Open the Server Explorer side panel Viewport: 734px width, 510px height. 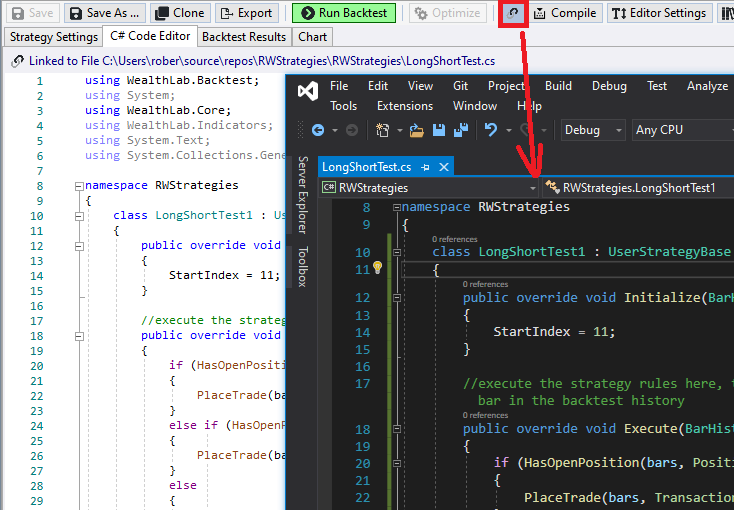point(303,195)
